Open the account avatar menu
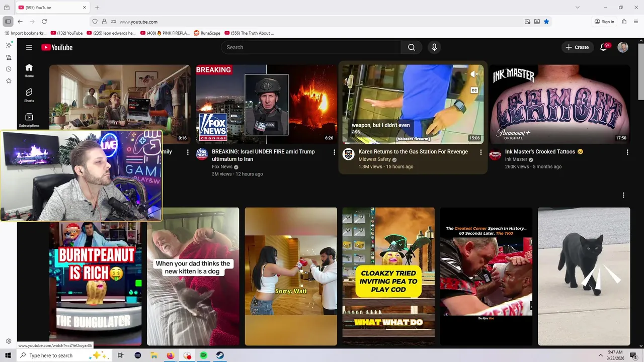Image resolution: width=644 pixels, height=362 pixels. click(623, 47)
